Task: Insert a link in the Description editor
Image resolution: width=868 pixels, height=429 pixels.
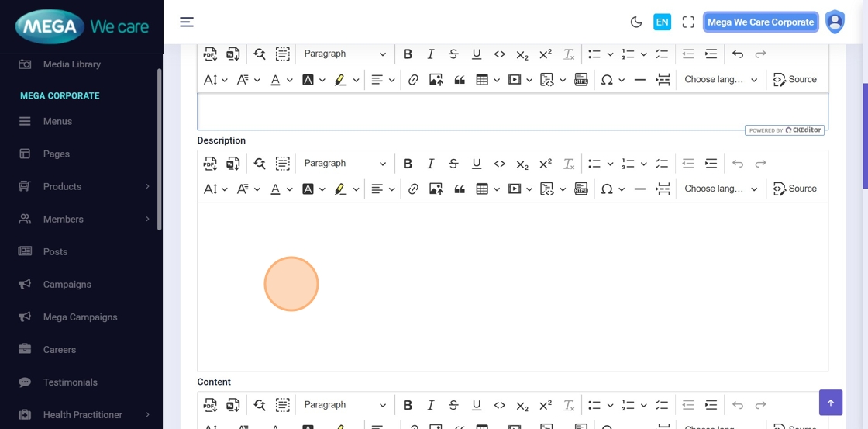Action: click(413, 189)
